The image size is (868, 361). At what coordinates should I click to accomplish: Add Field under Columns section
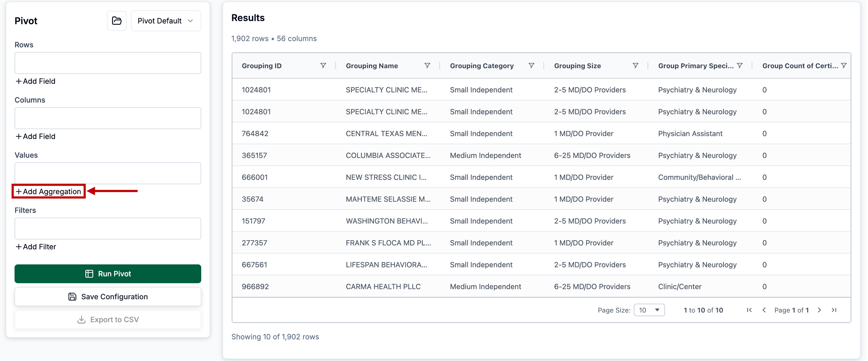pos(35,137)
